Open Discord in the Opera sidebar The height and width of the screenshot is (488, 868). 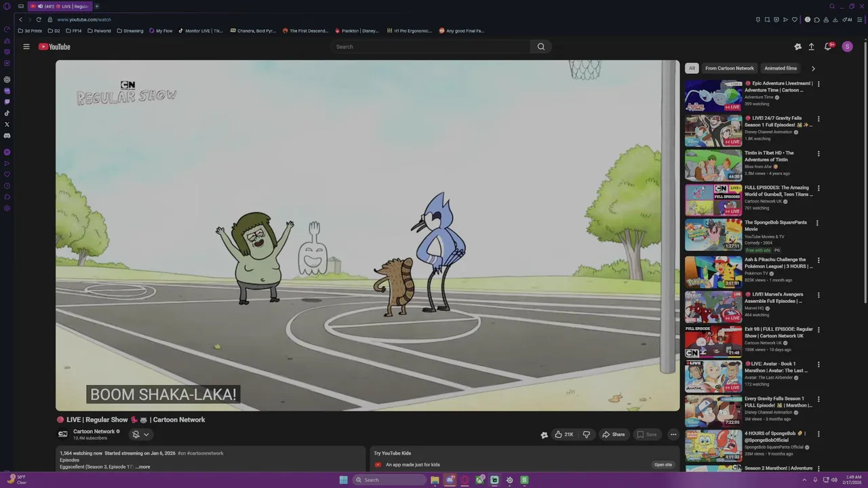click(x=7, y=136)
